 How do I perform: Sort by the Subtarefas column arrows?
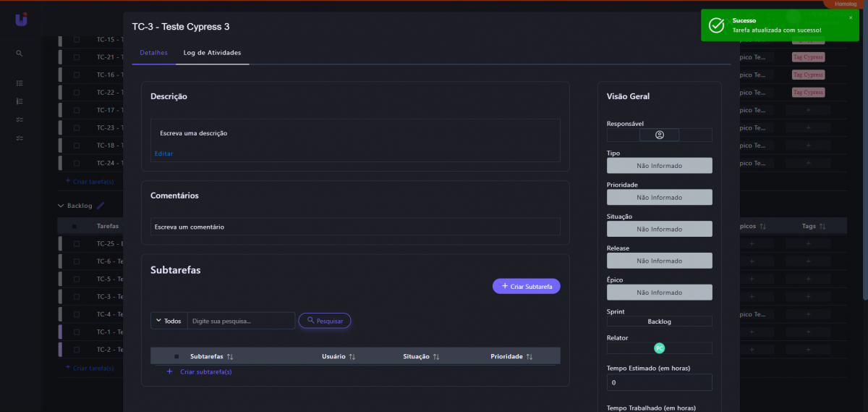point(230,357)
